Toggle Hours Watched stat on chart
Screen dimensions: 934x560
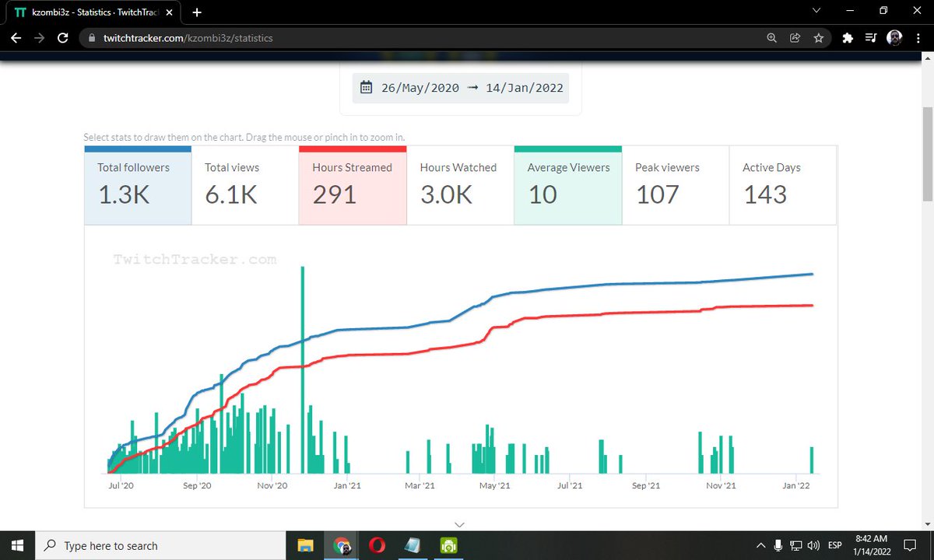460,185
